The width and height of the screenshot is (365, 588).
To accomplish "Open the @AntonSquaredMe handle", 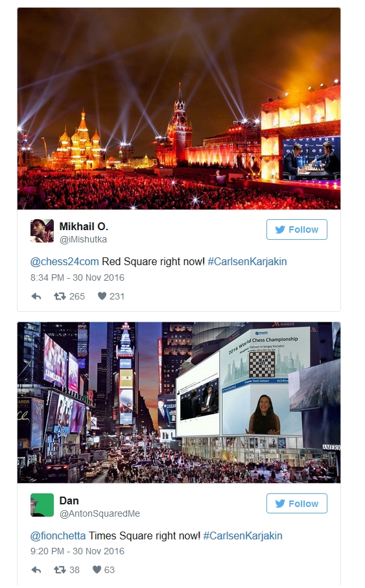I will [100, 513].
